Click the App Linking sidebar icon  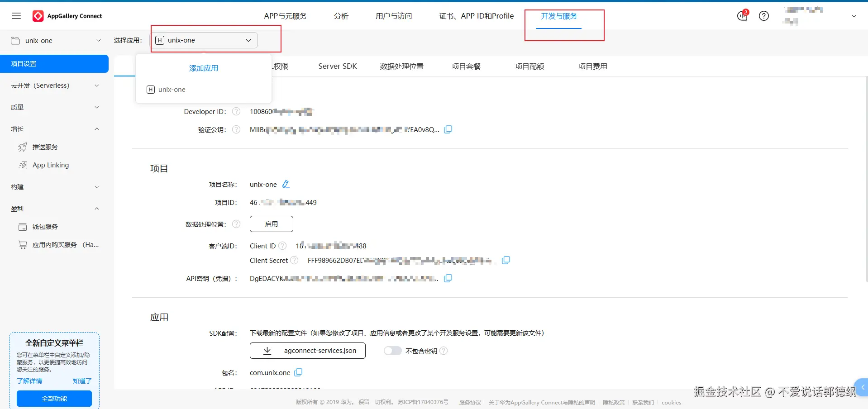[x=23, y=165]
